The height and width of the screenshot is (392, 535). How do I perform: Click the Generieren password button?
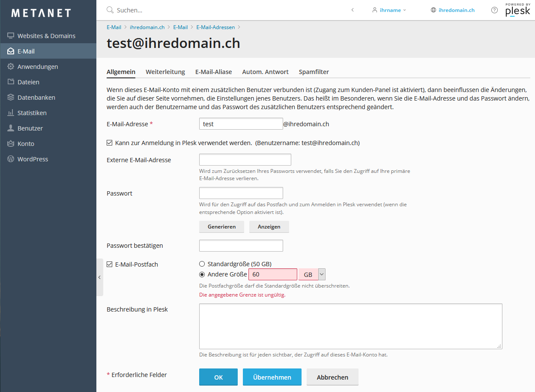pos(221,227)
